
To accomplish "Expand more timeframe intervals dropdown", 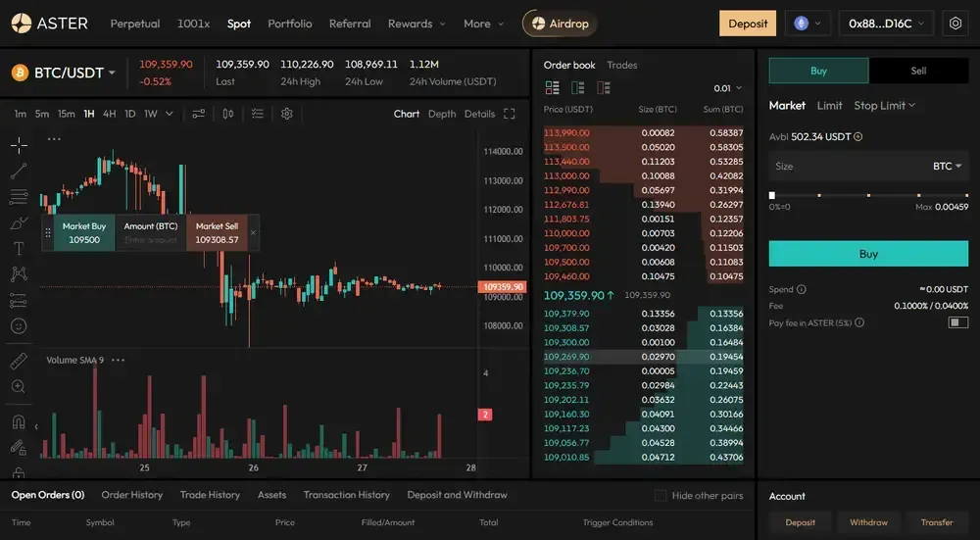I will (x=170, y=114).
